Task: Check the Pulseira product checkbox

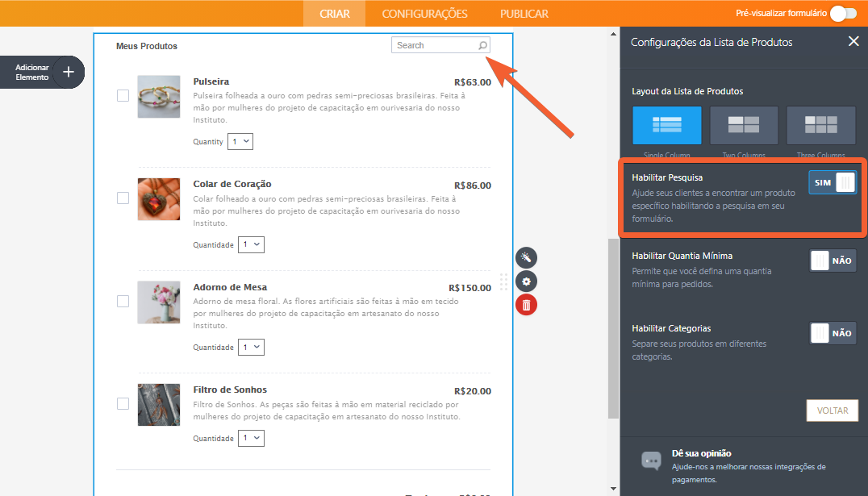Action: coord(123,96)
